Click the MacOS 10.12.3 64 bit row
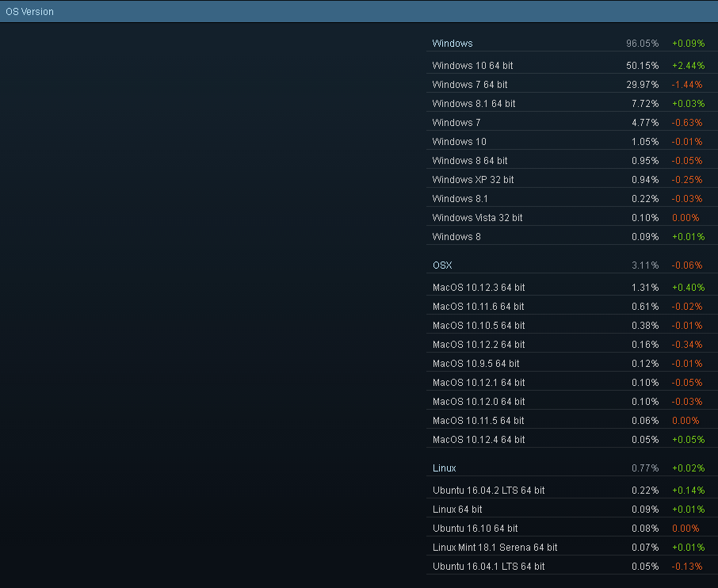This screenshot has width=718, height=588. tap(572, 288)
